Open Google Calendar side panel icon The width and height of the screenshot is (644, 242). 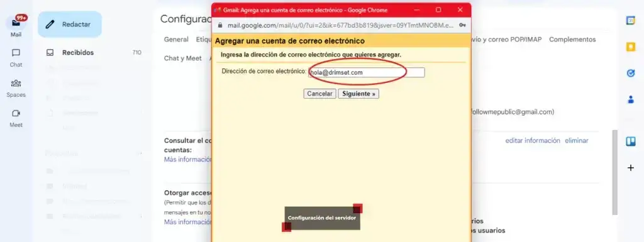click(630, 21)
